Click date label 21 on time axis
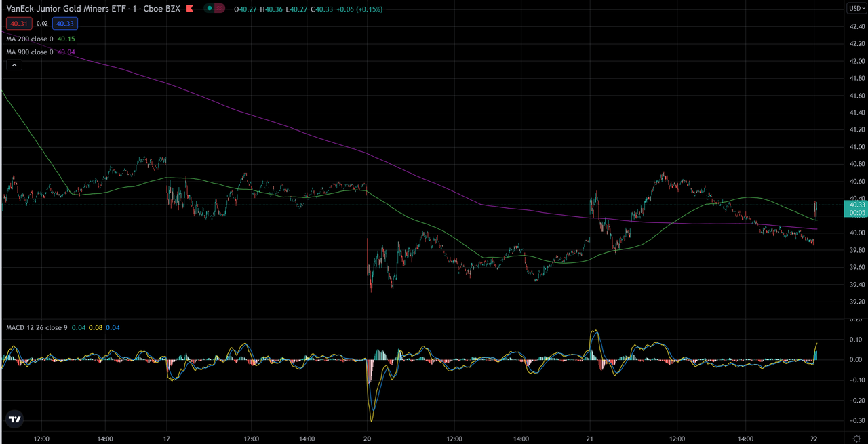The height and width of the screenshot is (444, 868). (589, 439)
